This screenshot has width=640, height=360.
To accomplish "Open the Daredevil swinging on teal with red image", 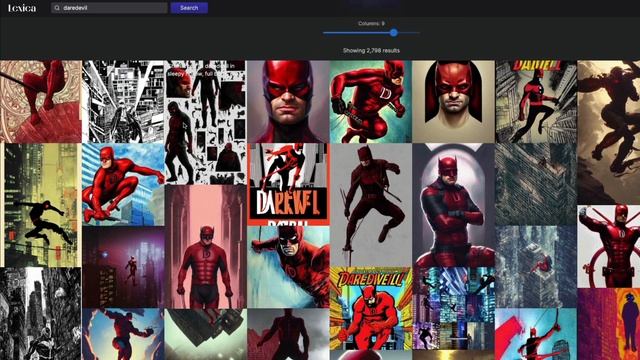I will 536,334.
